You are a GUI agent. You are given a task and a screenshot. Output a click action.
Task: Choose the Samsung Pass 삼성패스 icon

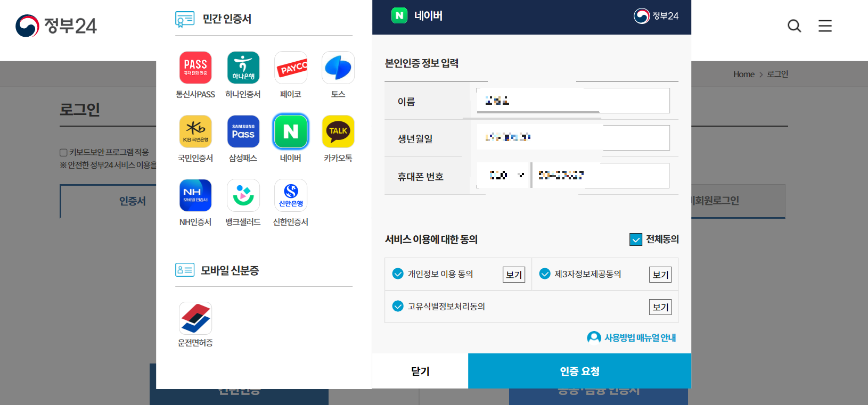click(243, 131)
